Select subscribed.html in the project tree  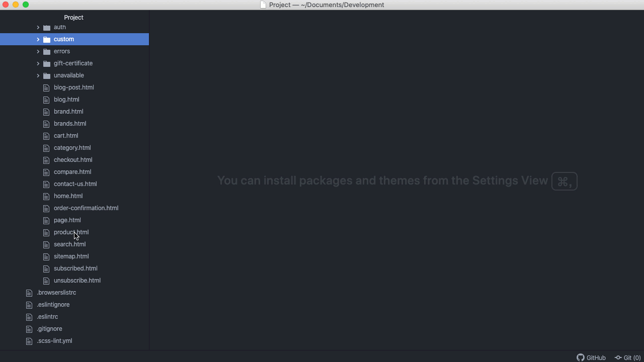pos(75,268)
